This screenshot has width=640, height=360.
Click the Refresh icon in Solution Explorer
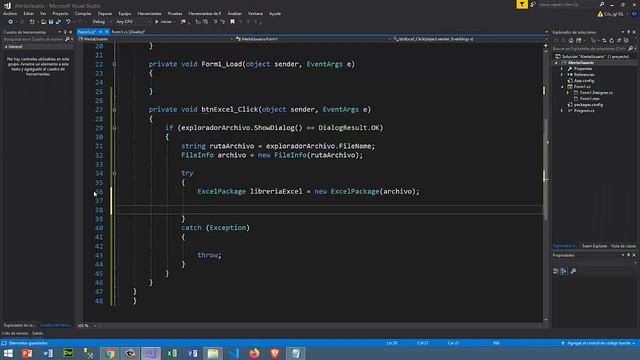611,40
